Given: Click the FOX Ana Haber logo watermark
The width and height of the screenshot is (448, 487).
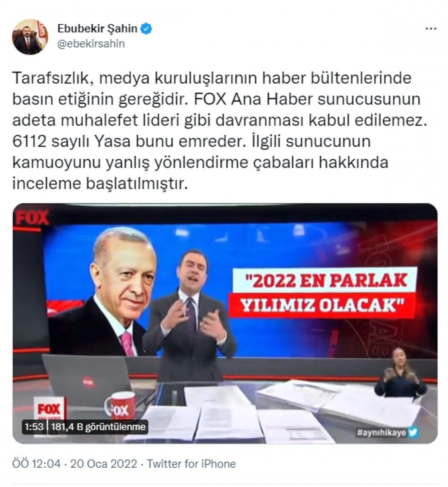Looking at the screenshot, I should 49,410.
